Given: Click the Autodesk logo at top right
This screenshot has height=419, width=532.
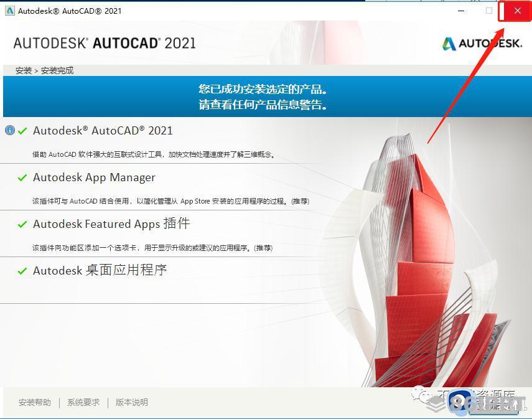Looking at the screenshot, I should 482,44.
